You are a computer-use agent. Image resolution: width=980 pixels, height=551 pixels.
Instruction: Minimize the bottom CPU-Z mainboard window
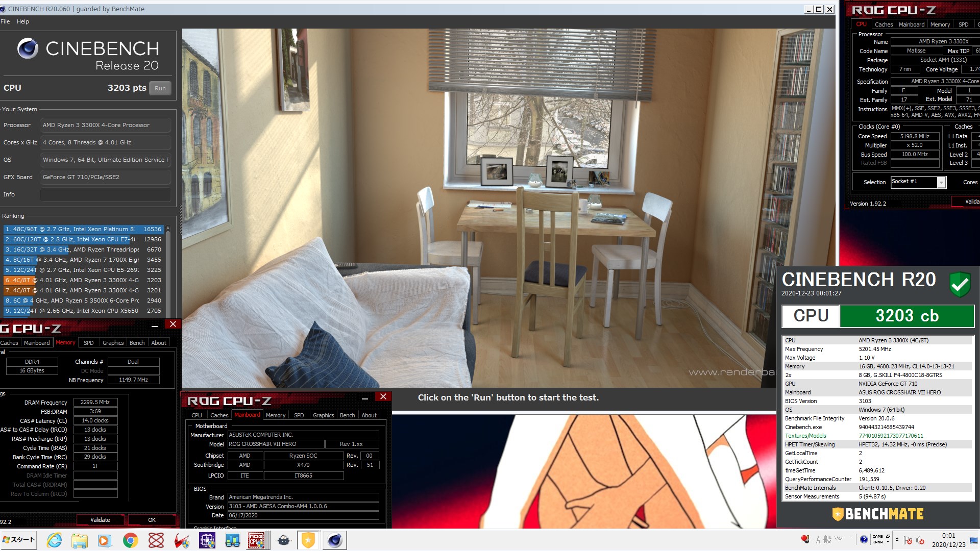tap(365, 398)
